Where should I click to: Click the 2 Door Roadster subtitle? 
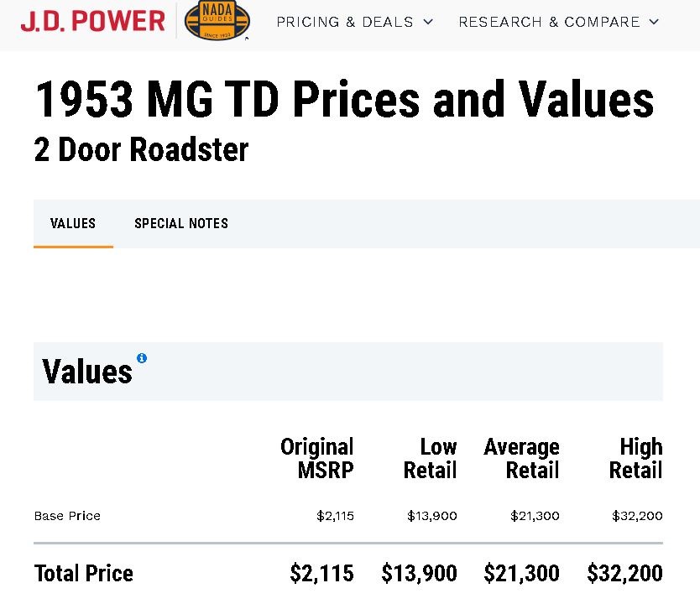(141, 150)
